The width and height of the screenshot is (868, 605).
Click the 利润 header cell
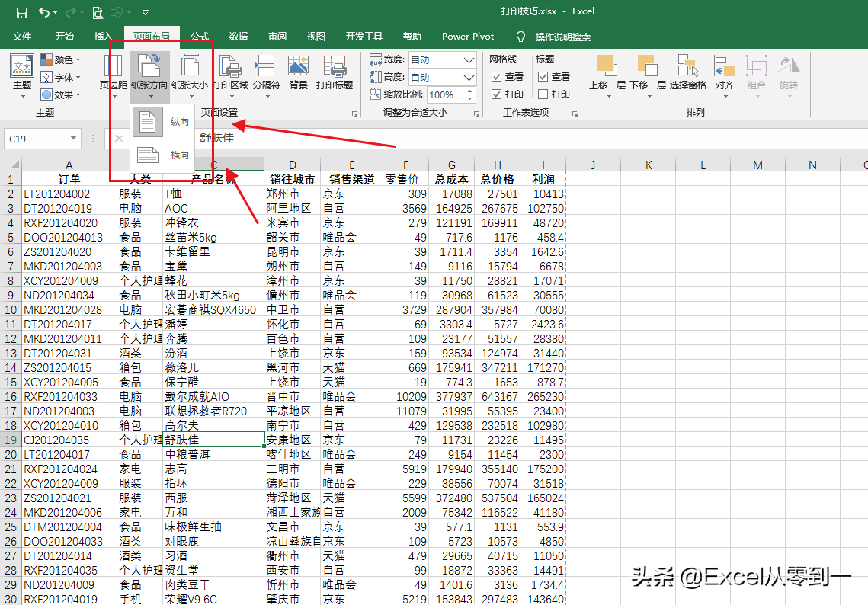[x=543, y=179]
